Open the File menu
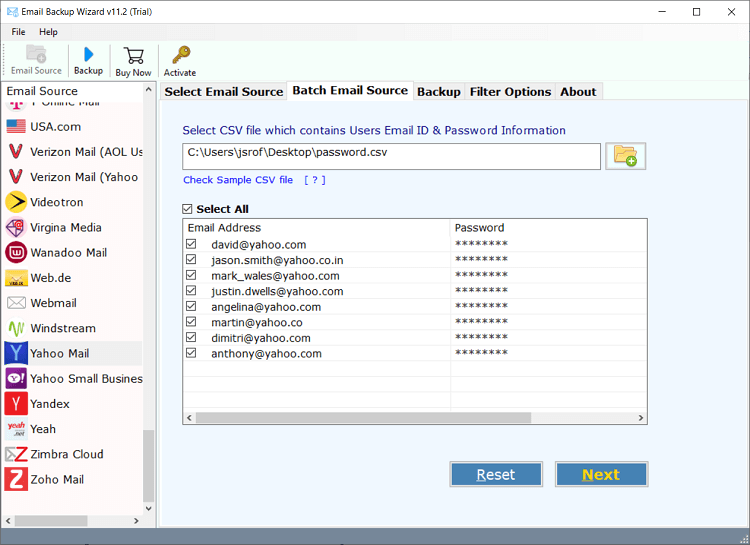This screenshot has width=750, height=545. point(18,32)
